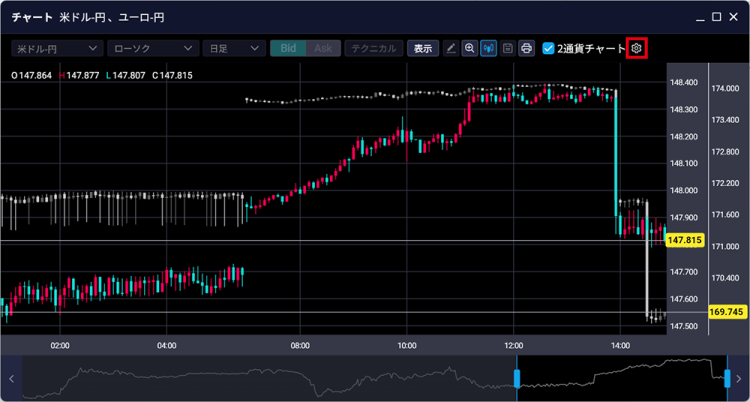Viewport: 750px width, 402px height.
Task: Open the 日足 timeframe dropdown
Action: pyautogui.click(x=233, y=48)
